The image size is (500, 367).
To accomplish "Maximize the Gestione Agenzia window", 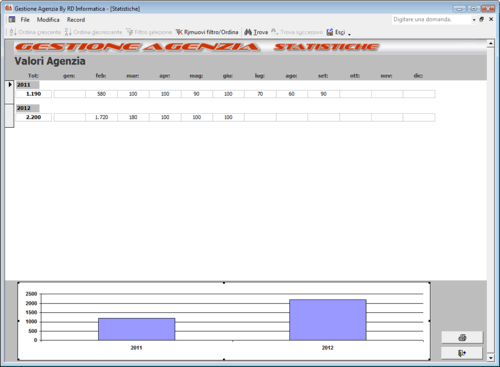I will tap(473, 9).
